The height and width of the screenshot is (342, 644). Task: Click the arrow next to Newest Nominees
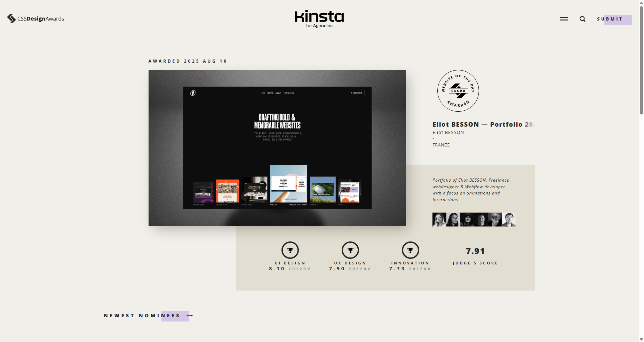click(190, 316)
